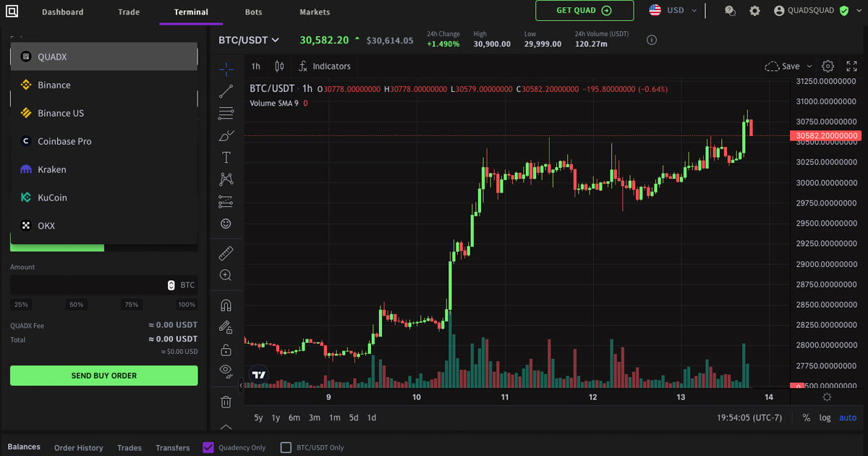The image size is (868, 456).
Task: Click the GET QUAD button
Action: [584, 11]
